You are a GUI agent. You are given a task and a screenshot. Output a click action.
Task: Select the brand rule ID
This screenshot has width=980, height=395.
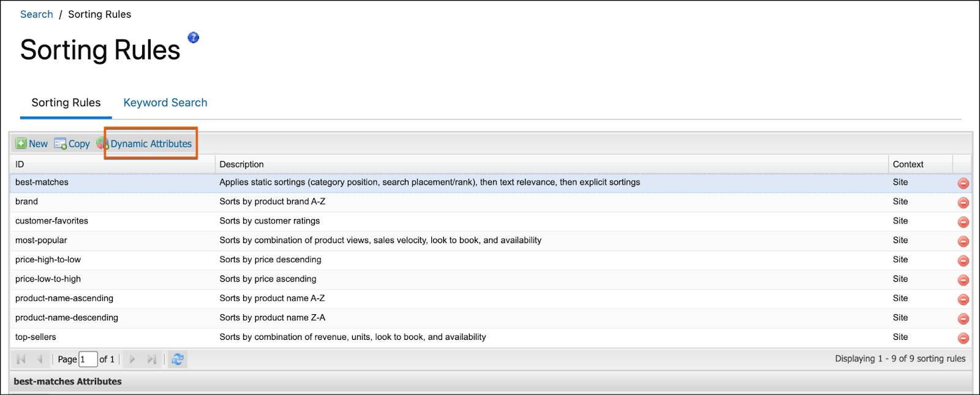26,201
